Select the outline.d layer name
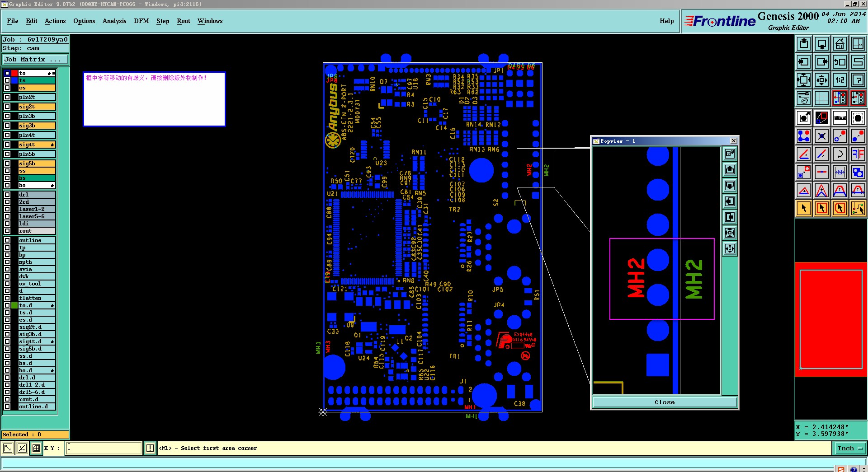This screenshot has width=868, height=472. (37, 407)
